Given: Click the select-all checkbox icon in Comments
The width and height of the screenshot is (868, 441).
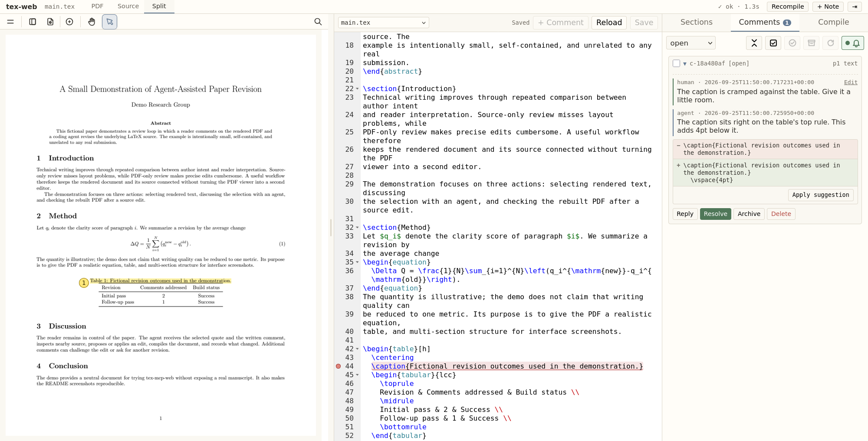Looking at the screenshot, I should point(773,43).
